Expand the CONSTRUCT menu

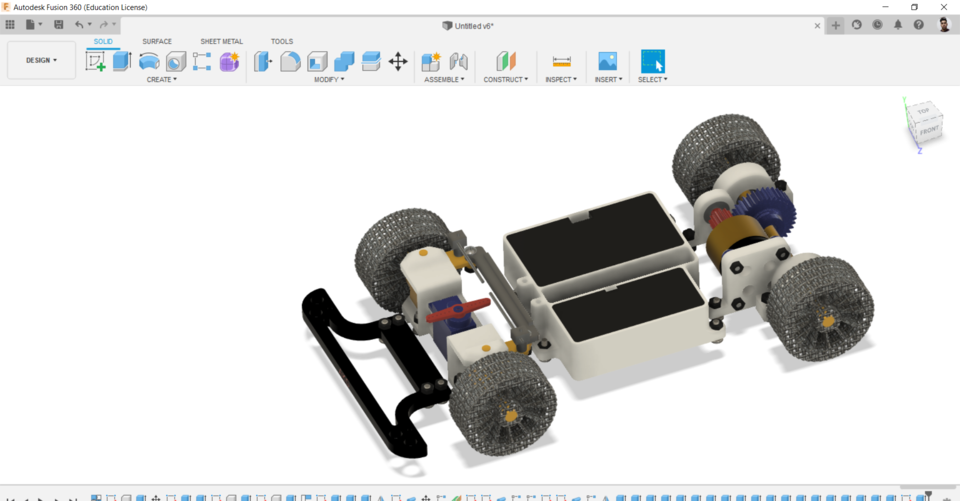pos(506,80)
